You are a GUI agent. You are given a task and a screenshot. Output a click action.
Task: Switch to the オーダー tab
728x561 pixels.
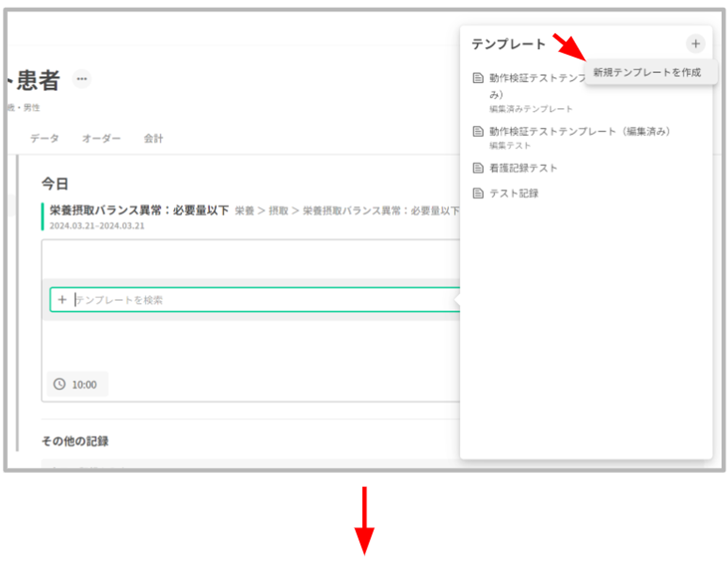click(x=101, y=138)
